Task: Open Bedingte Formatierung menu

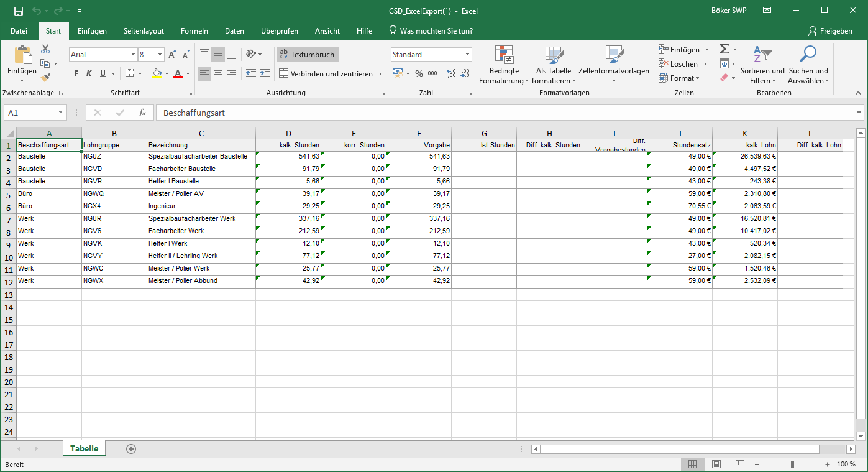Action: pos(504,65)
